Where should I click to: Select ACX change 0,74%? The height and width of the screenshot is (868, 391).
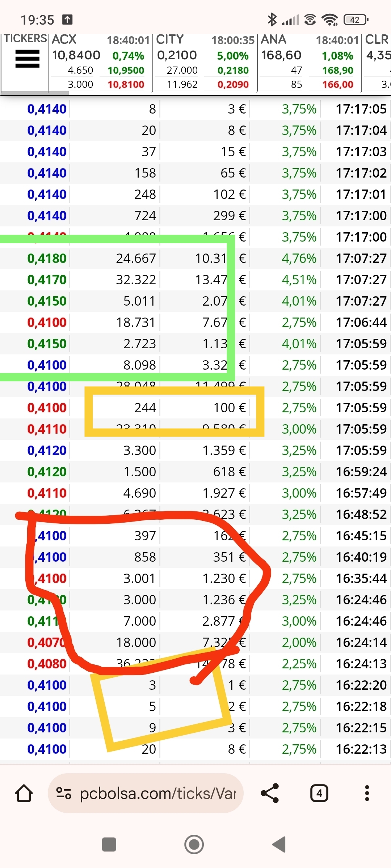(128, 56)
